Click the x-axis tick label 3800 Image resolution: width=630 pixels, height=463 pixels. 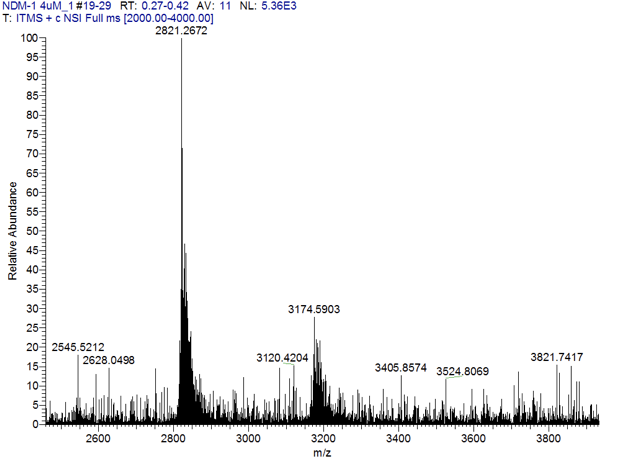tap(549, 438)
